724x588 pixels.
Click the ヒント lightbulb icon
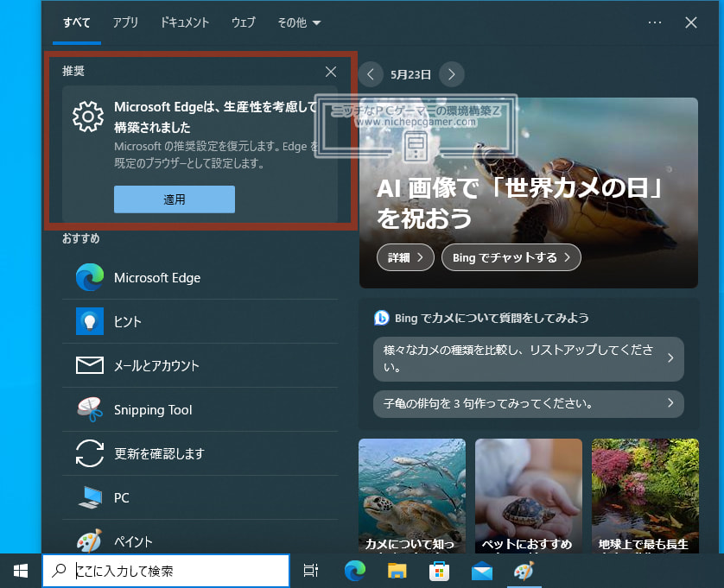click(90, 321)
